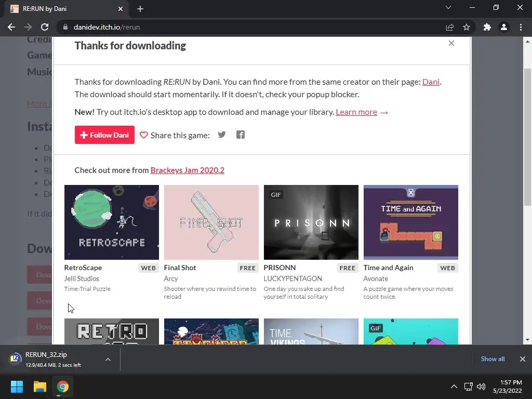
Task: Open volume control tray icon
Action: 481,387
